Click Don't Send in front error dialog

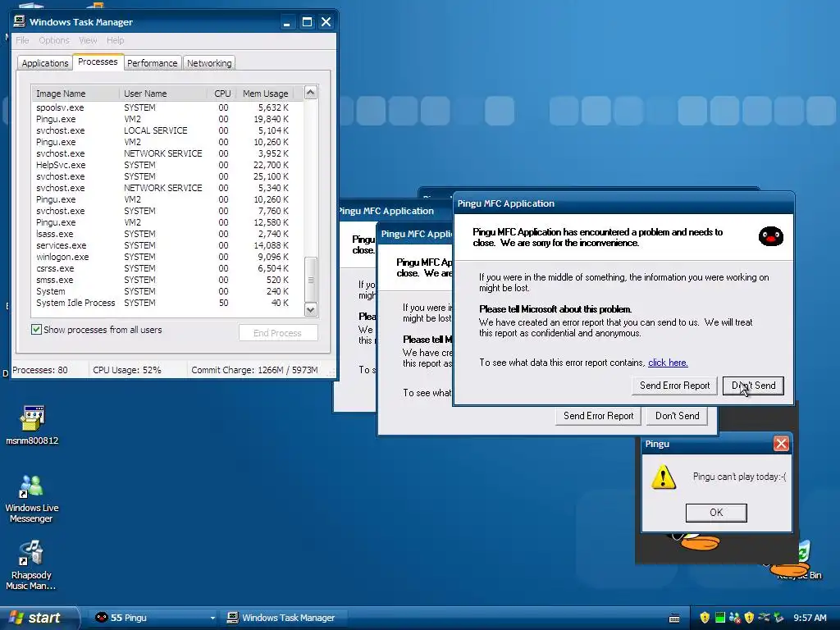pos(753,386)
